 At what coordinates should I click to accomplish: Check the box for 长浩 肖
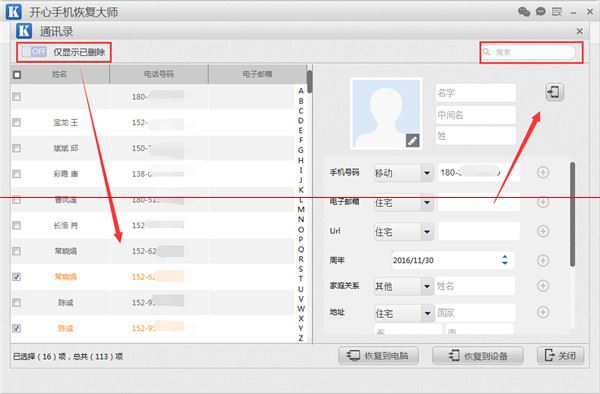point(16,225)
